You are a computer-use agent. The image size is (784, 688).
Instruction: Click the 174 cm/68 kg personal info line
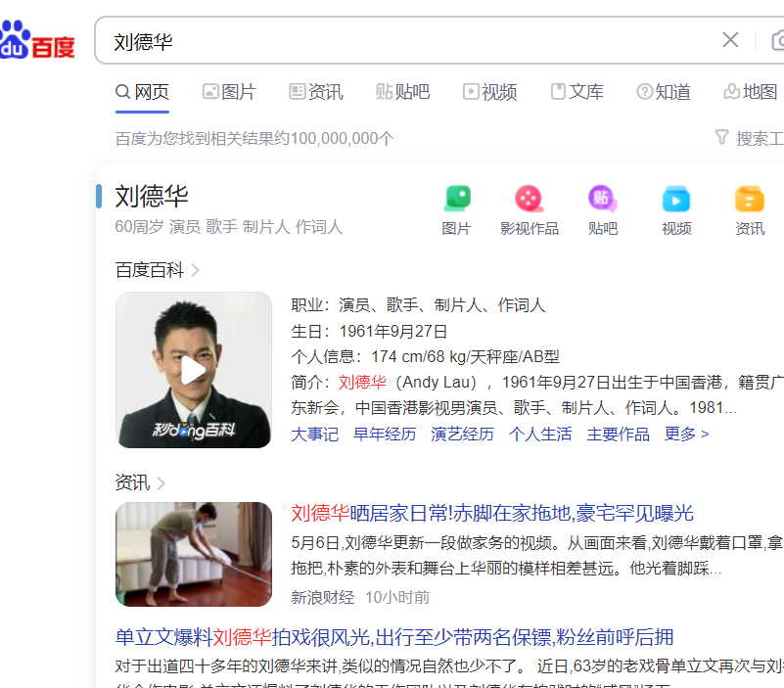pyautogui.click(x=425, y=357)
